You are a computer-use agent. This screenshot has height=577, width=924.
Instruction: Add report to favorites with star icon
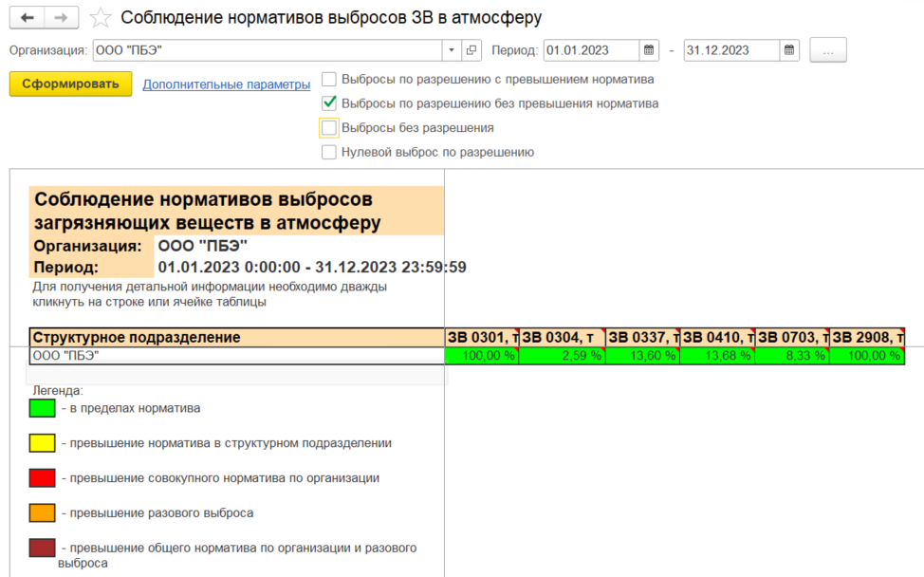click(101, 18)
